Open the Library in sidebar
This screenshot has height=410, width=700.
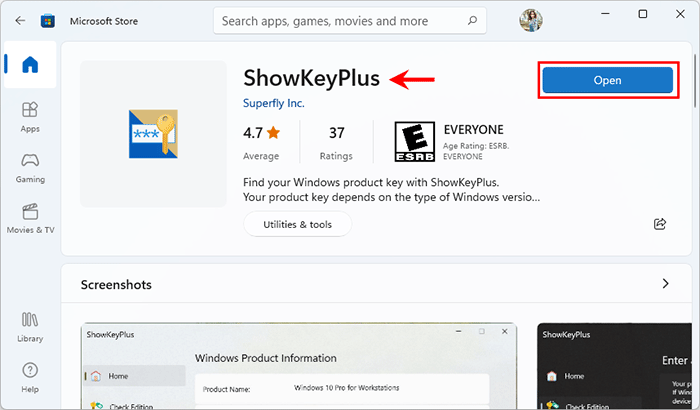pos(30,327)
